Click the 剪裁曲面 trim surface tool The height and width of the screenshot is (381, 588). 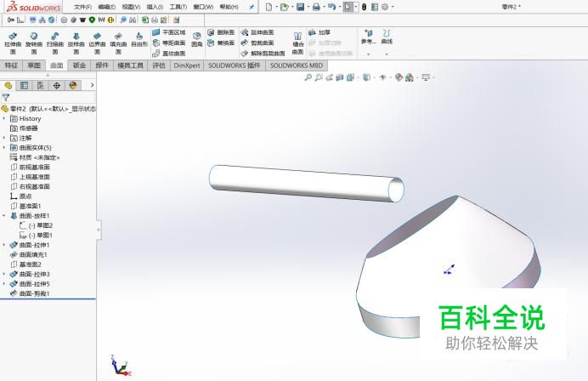click(x=257, y=43)
